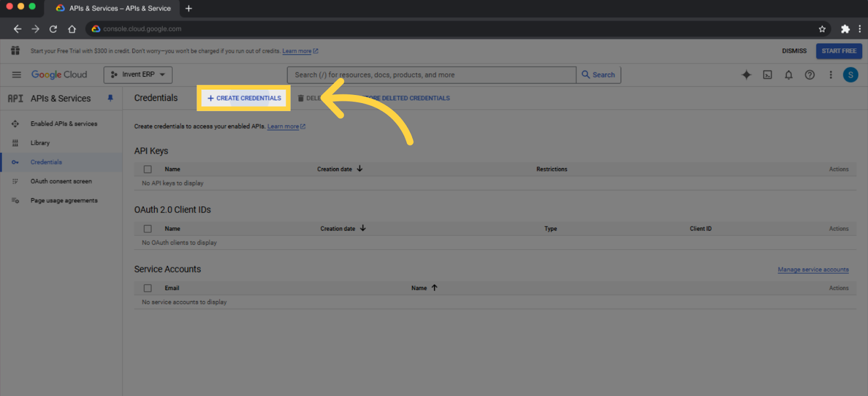Open the help question mark icon
Image resolution: width=868 pixels, height=396 pixels.
tap(809, 75)
